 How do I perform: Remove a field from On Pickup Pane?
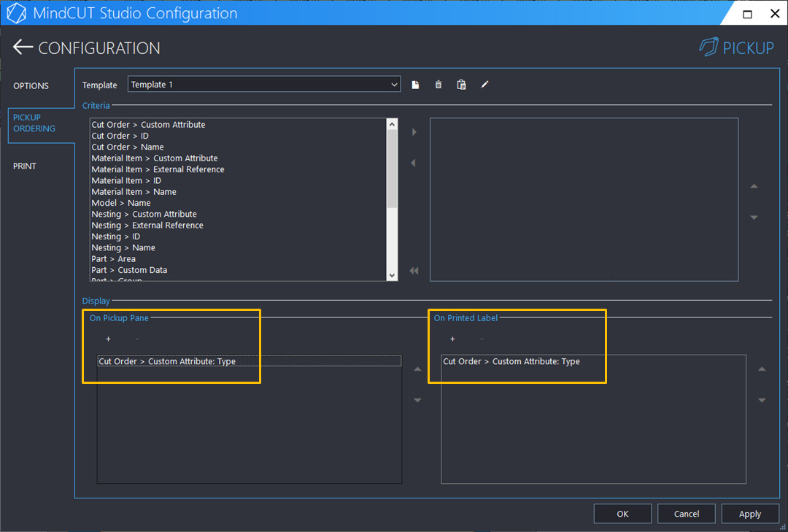tap(136, 339)
